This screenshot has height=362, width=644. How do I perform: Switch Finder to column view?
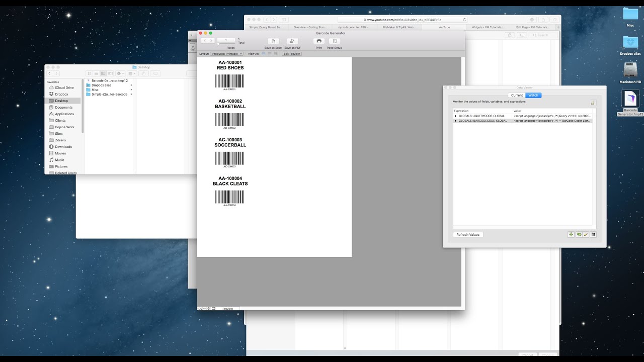[x=103, y=73]
